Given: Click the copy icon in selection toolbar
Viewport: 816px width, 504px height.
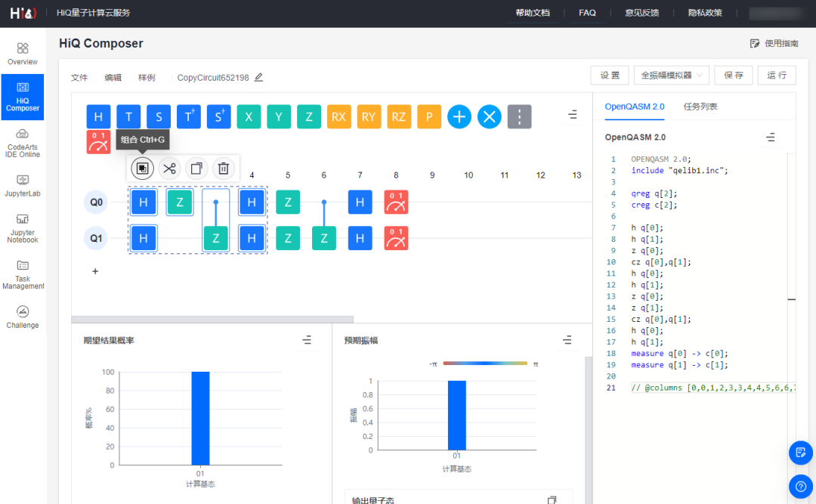Looking at the screenshot, I should click(x=196, y=169).
